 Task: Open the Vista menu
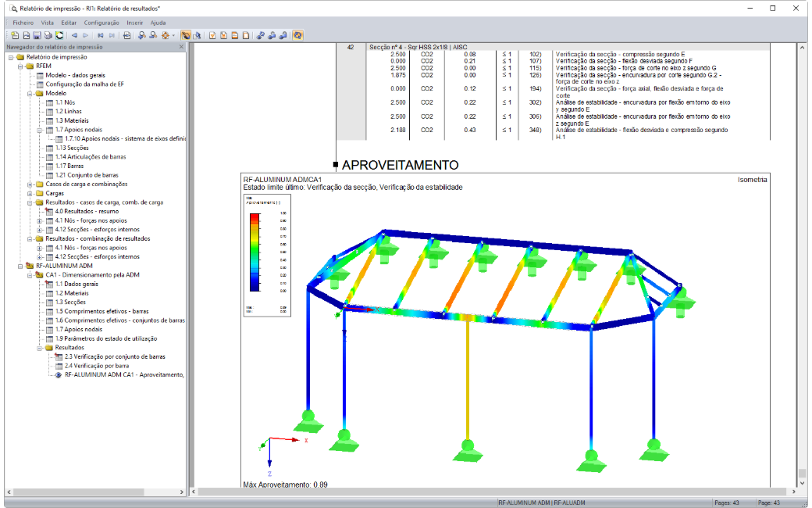(x=47, y=23)
